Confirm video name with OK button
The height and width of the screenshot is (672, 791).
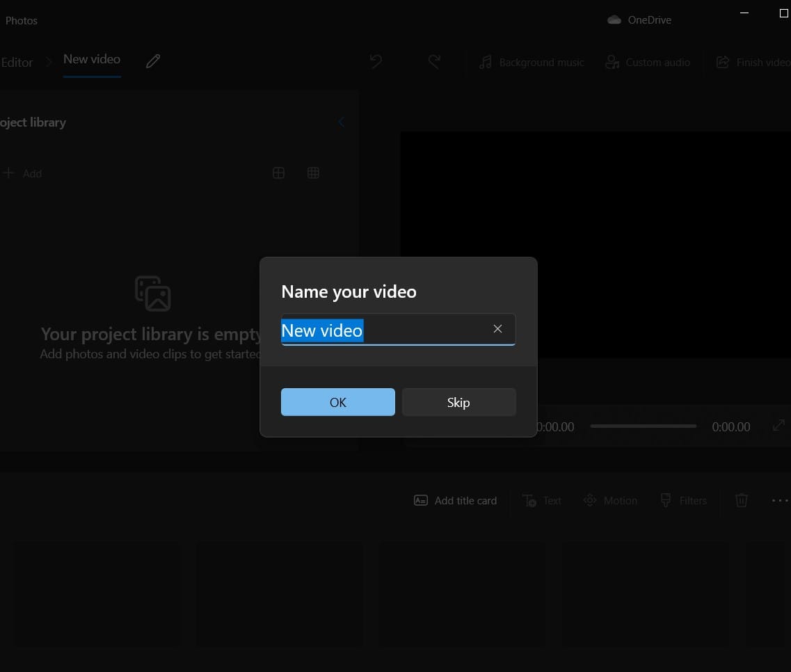[x=337, y=402]
